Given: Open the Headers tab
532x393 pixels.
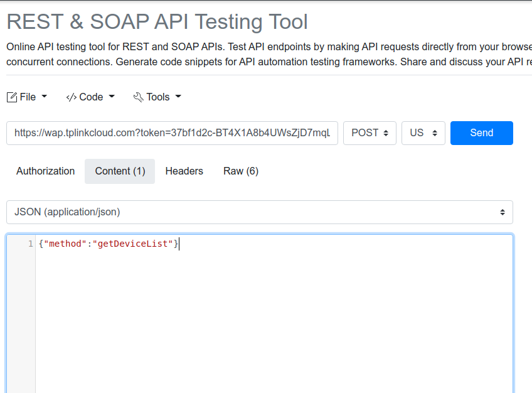Looking at the screenshot, I should point(184,171).
